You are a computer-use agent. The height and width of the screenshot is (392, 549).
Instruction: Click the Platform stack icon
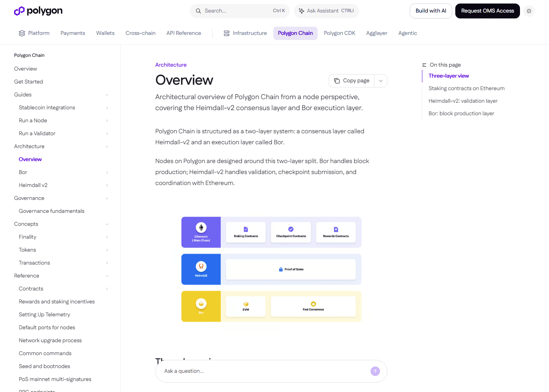(x=22, y=33)
